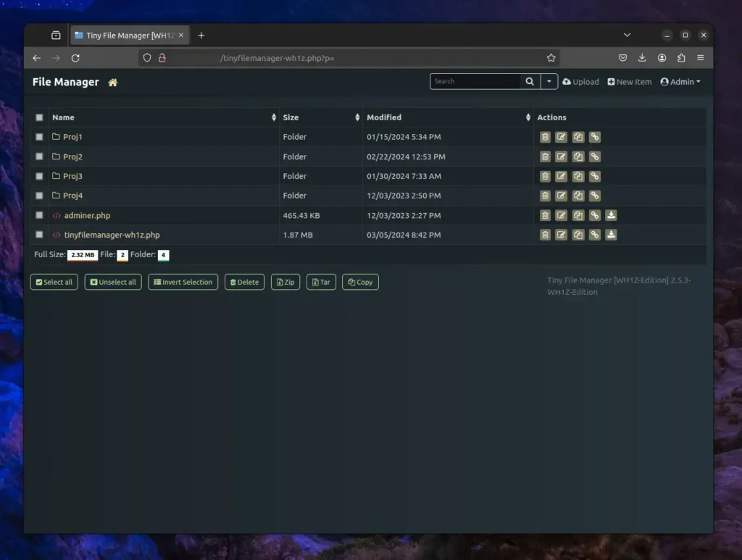Check the box next to adminer.php
Image resolution: width=742 pixels, height=560 pixels.
pos(39,215)
